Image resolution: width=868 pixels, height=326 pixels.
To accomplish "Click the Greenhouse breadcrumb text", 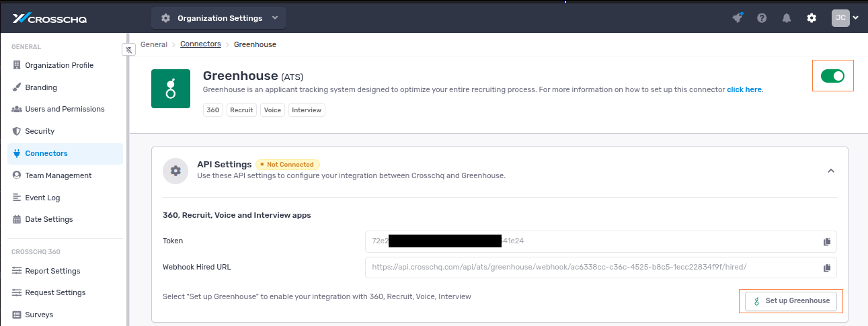I will (255, 44).
